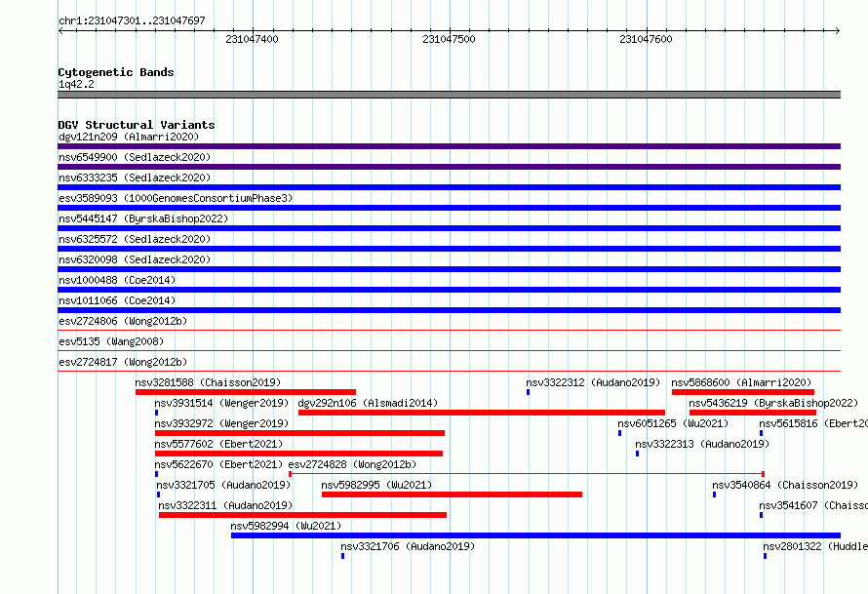This screenshot has width=868, height=594.
Task: Click the 231047500 ruler tick label
Action: coord(449,39)
